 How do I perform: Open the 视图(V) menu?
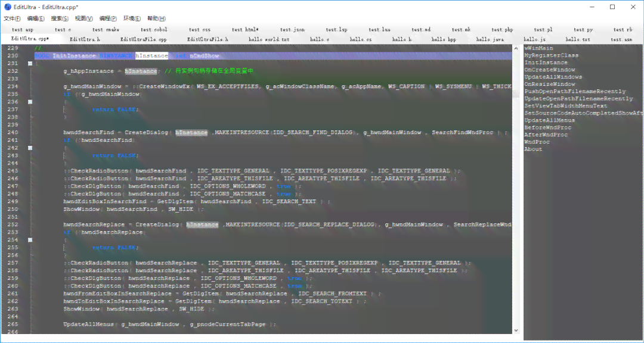pyautogui.click(x=84, y=18)
